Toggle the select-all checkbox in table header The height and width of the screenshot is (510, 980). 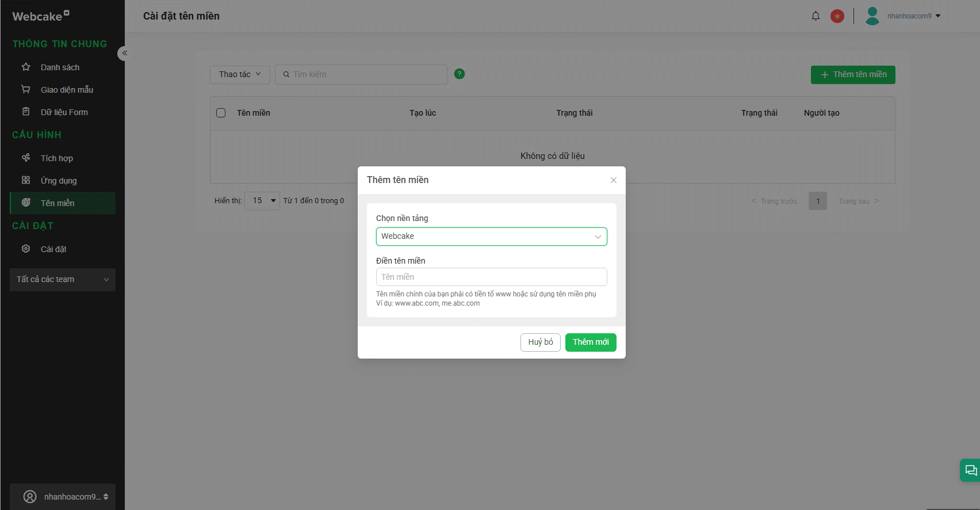221,113
